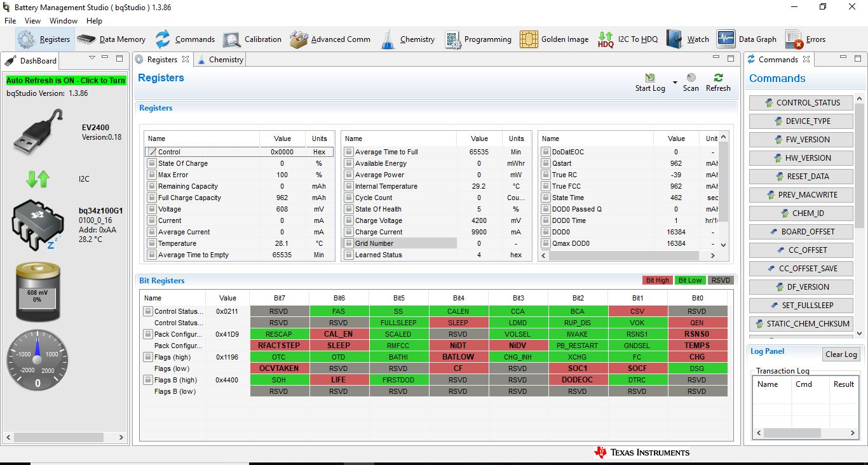Send SET_FULLSLEEP command
This screenshot has width=868, height=465.
point(802,306)
